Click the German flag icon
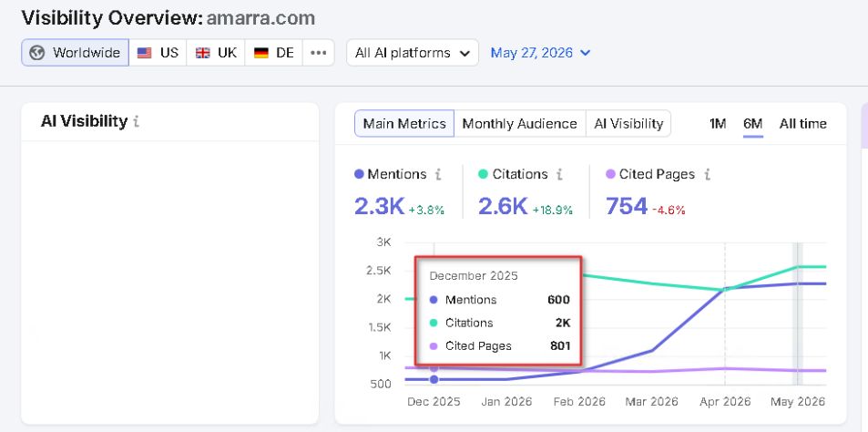Viewport: 868px width, 432px height. point(261,53)
